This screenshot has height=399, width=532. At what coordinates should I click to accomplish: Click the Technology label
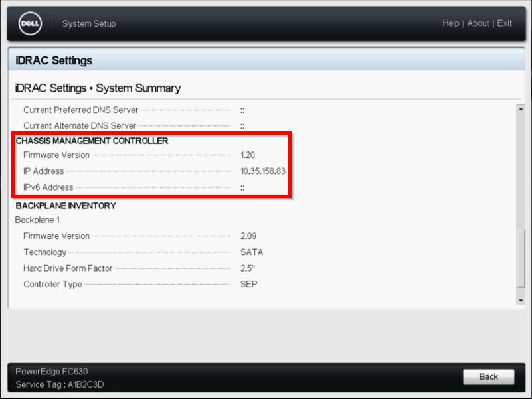pos(44,252)
